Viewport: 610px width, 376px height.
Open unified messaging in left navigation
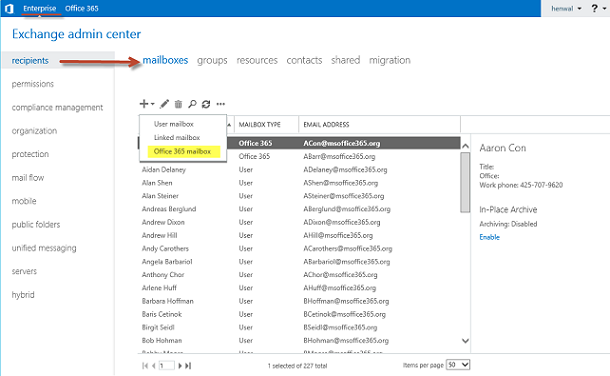pyautogui.click(x=44, y=248)
